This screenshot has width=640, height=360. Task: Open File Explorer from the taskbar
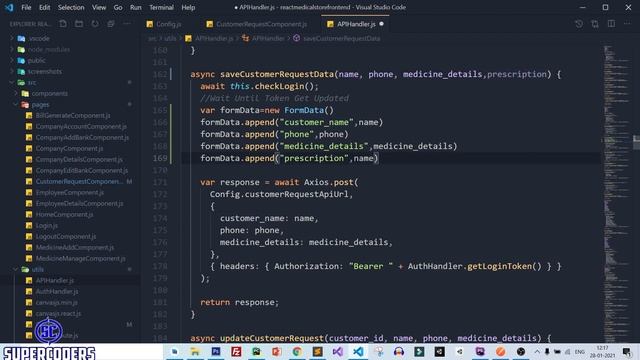[195, 351]
